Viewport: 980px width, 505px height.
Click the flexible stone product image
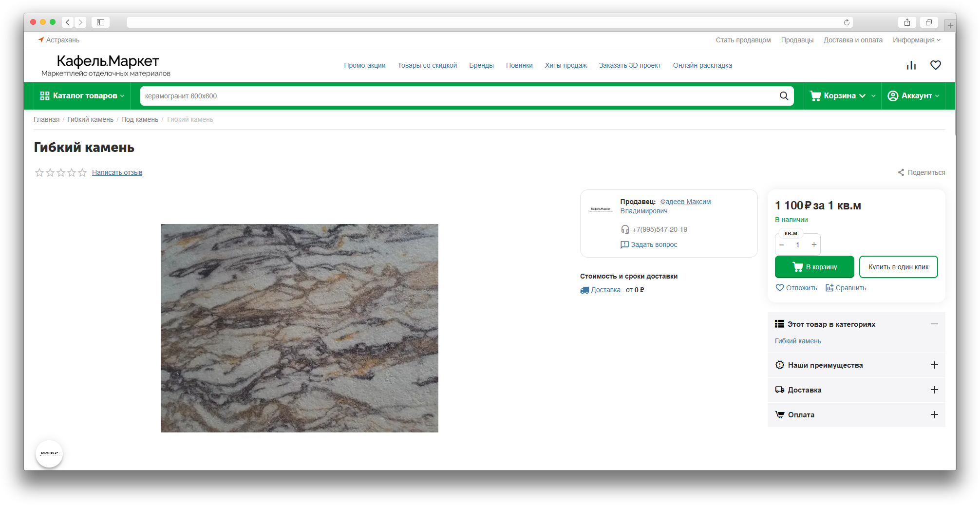click(x=299, y=328)
